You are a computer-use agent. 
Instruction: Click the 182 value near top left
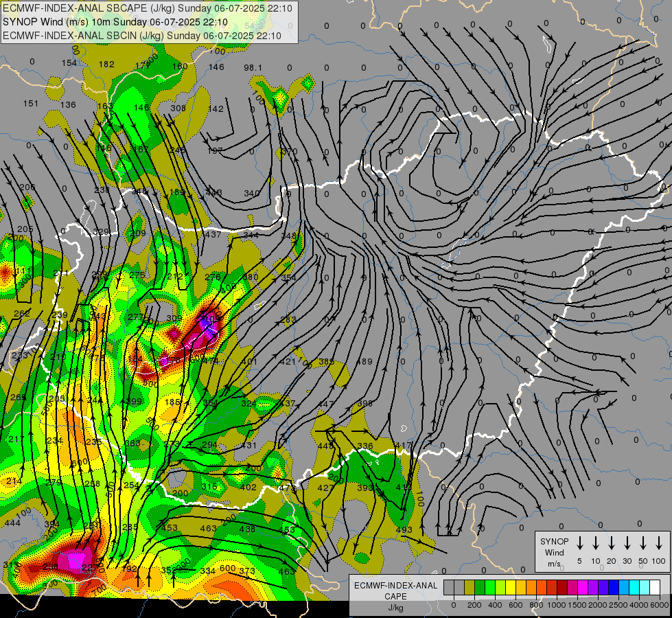tap(106, 65)
